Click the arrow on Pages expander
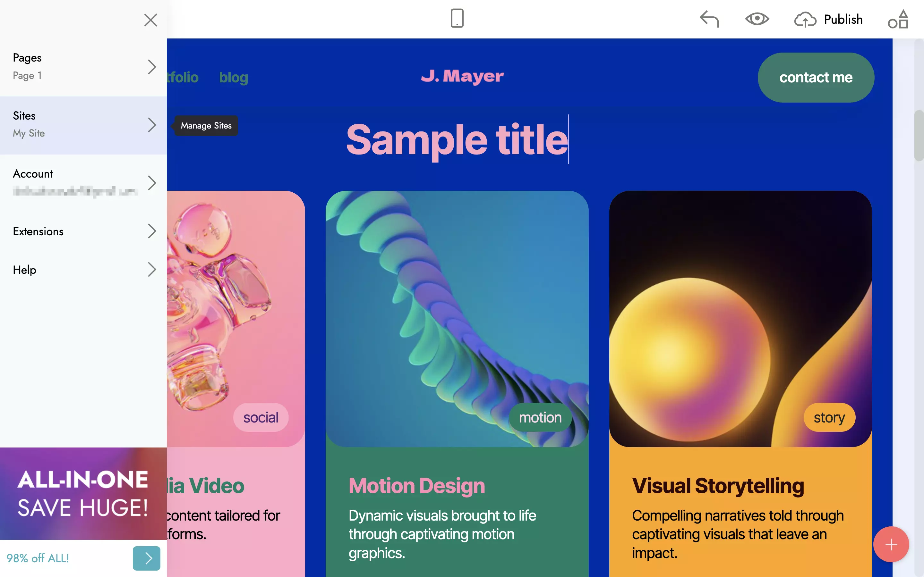924x577 pixels. pyautogui.click(x=152, y=66)
